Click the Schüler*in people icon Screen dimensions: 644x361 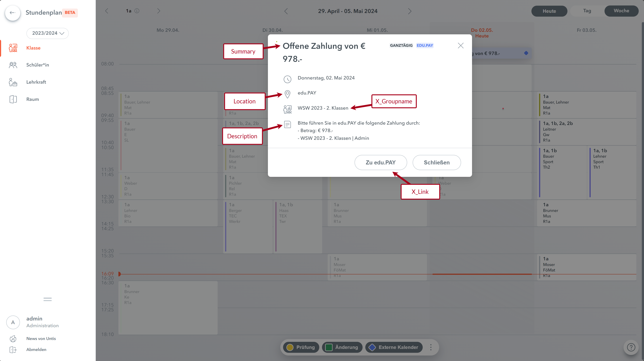13,65
